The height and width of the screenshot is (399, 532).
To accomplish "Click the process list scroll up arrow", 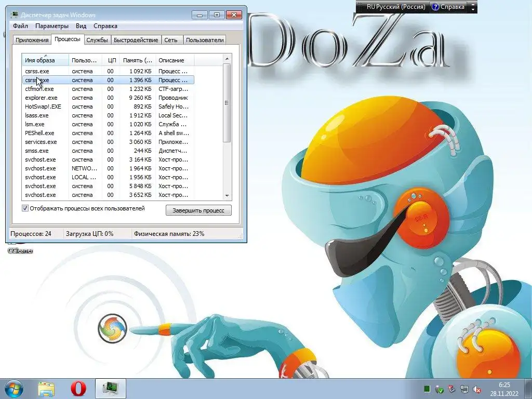I will point(227,59).
